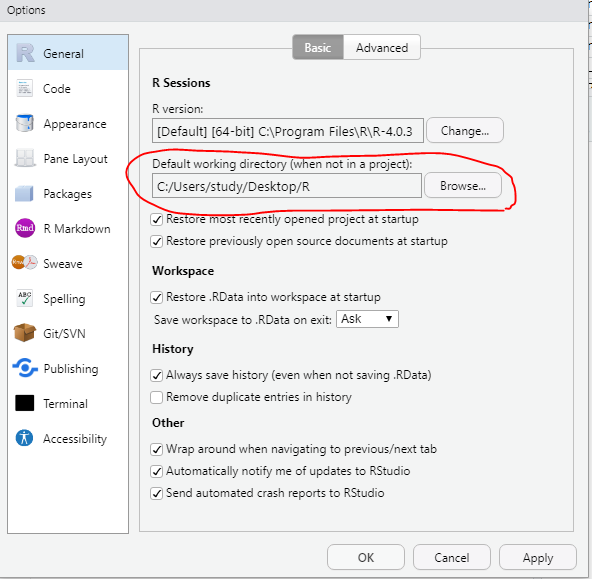
Task: Select Git/SVN label in sidebar
Action: [64, 334]
